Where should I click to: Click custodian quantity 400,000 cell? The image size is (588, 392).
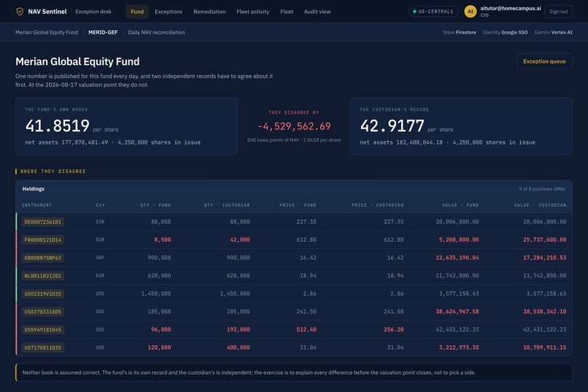coord(238,347)
